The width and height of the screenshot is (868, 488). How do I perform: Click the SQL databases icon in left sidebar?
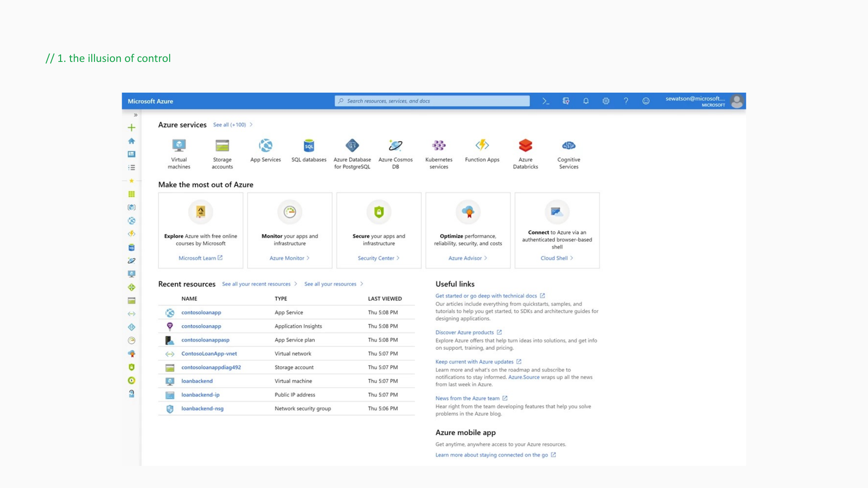(x=132, y=248)
